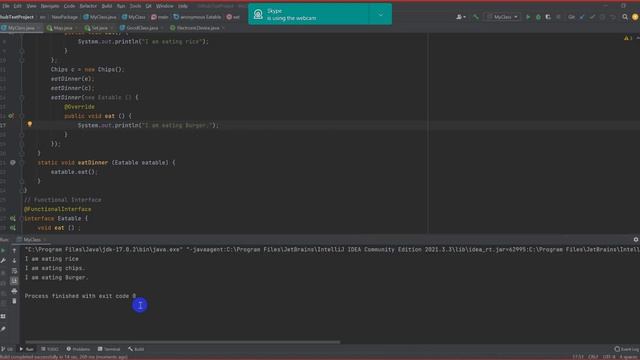Click the Rerun icon in Run panel
This screenshot has height=360, width=640.
pos(3,250)
